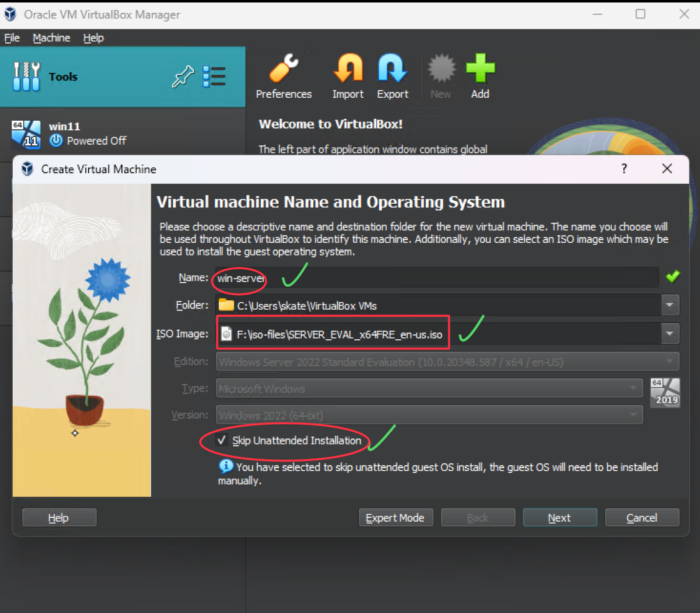Click the Help button in dialog
Viewport: 700px width, 613px height.
tap(59, 517)
